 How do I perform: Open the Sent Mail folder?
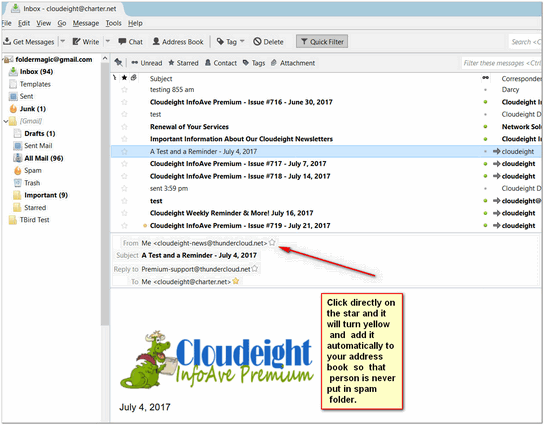pyautogui.click(x=38, y=146)
